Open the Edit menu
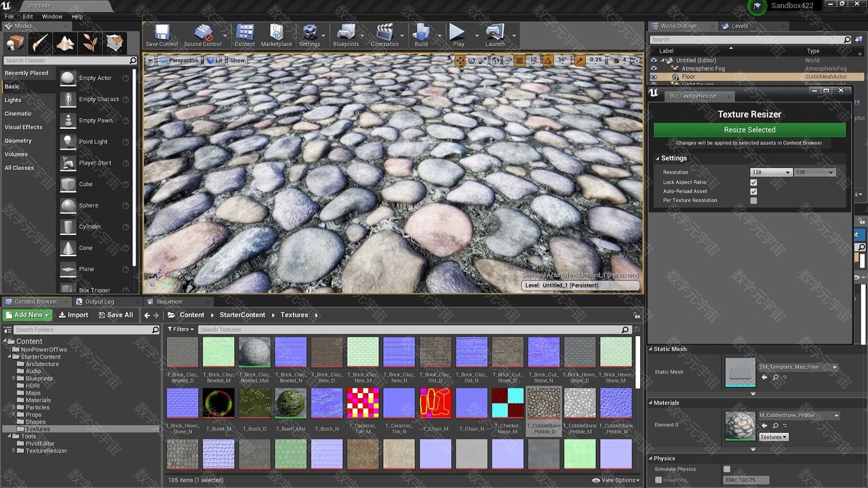Image resolution: width=868 pixels, height=488 pixels. coord(28,16)
